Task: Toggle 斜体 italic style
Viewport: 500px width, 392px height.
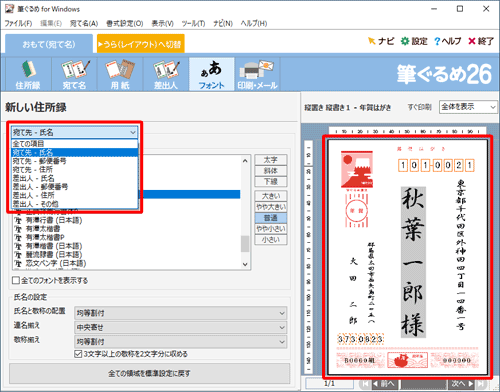Action: pos(271,171)
